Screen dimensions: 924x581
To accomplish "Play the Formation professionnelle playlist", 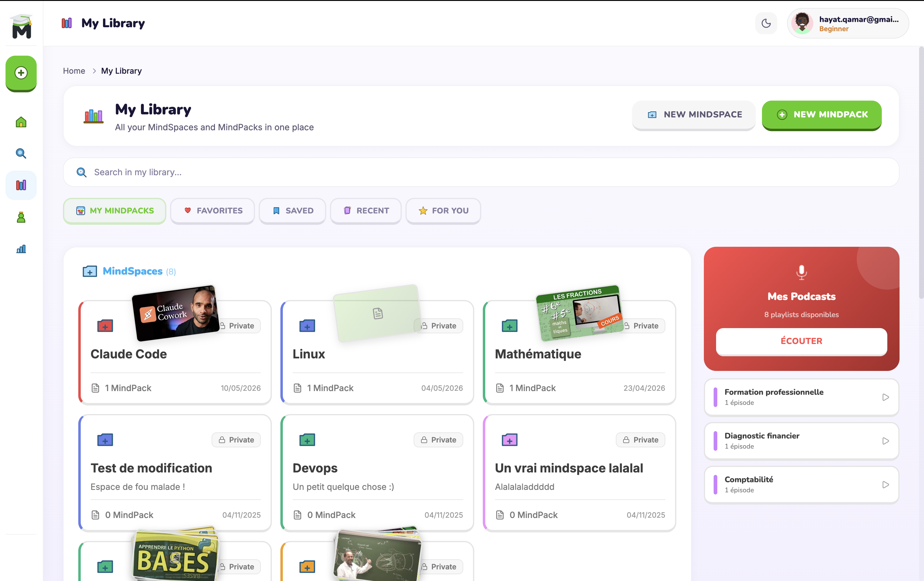I will tap(885, 397).
